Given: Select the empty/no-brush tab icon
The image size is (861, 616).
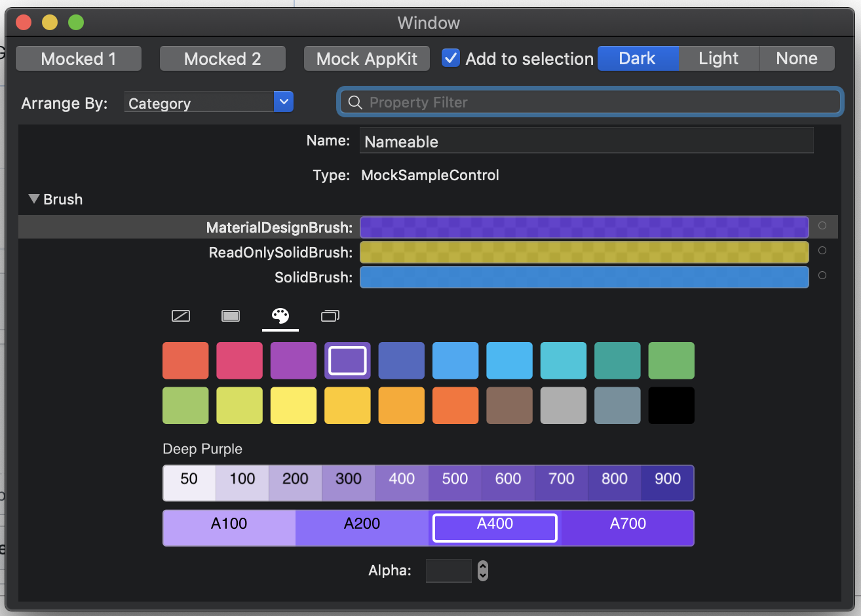Looking at the screenshot, I should click(181, 316).
